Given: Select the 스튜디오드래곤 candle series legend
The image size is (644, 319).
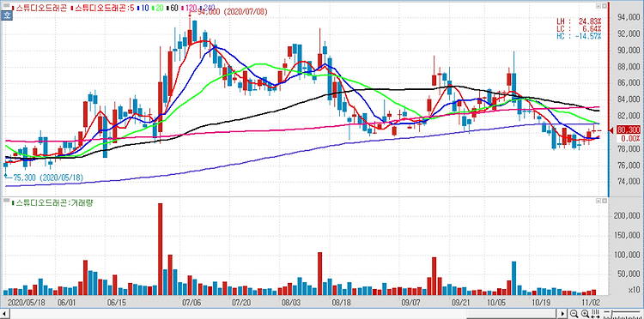Looking at the screenshot, I should (39, 8).
